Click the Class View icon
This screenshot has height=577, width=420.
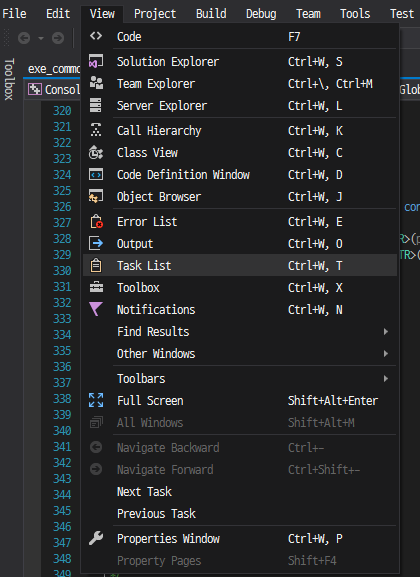[x=96, y=152]
